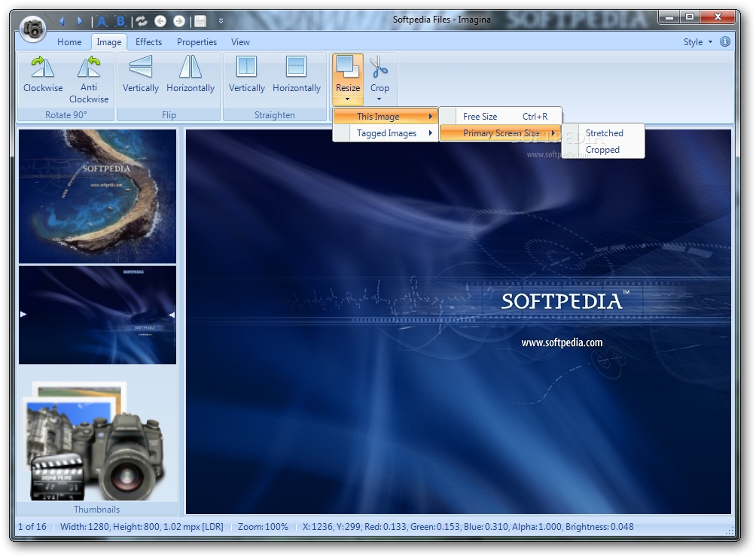The image size is (756, 557).
Task: Select the island thumbnail image
Action: (x=97, y=196)
